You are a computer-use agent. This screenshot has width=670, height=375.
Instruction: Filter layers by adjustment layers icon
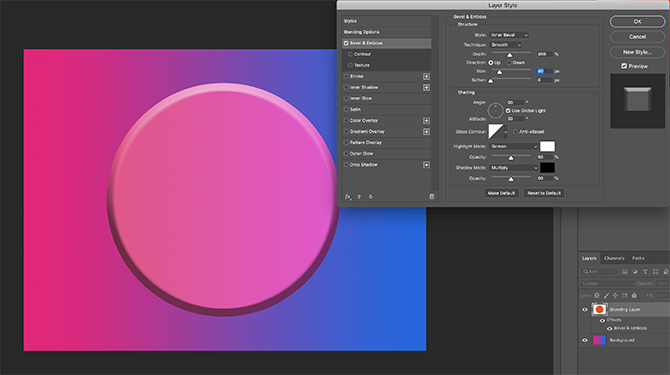click(635, 272)
